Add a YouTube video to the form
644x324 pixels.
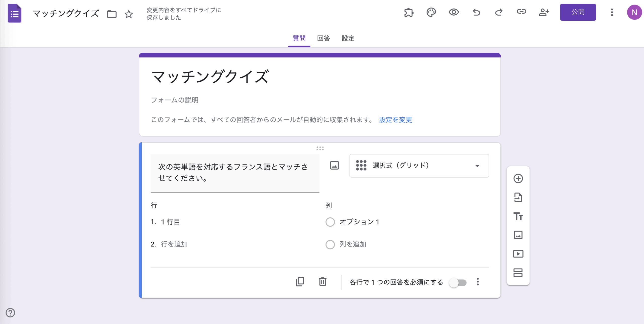click(518, 254)
